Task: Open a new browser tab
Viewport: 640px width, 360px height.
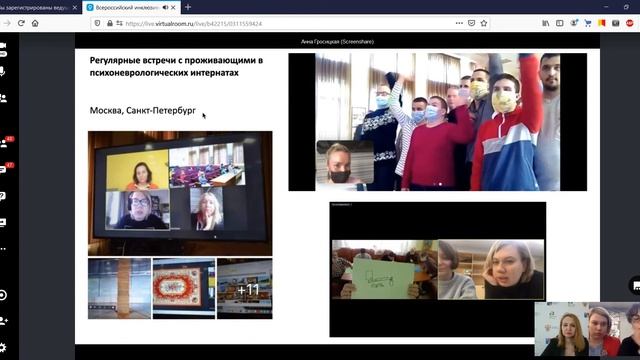Action: point(188,7)
